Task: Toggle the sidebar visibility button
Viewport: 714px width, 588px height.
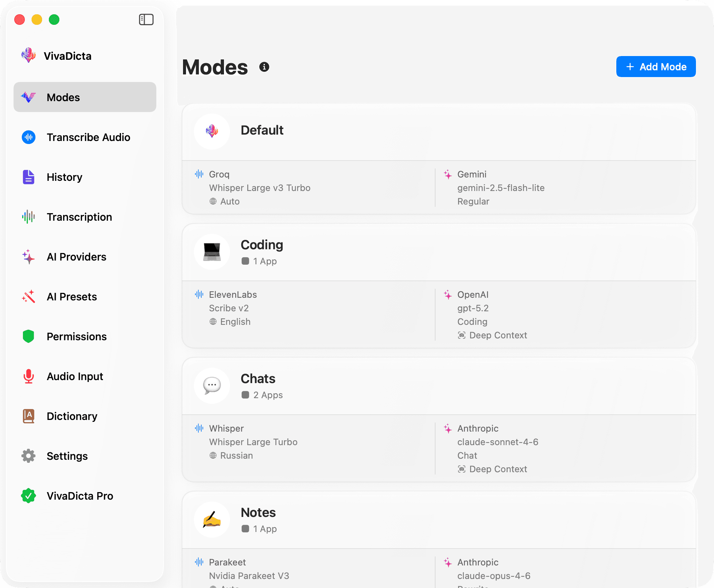Action: tap(147, 19)
